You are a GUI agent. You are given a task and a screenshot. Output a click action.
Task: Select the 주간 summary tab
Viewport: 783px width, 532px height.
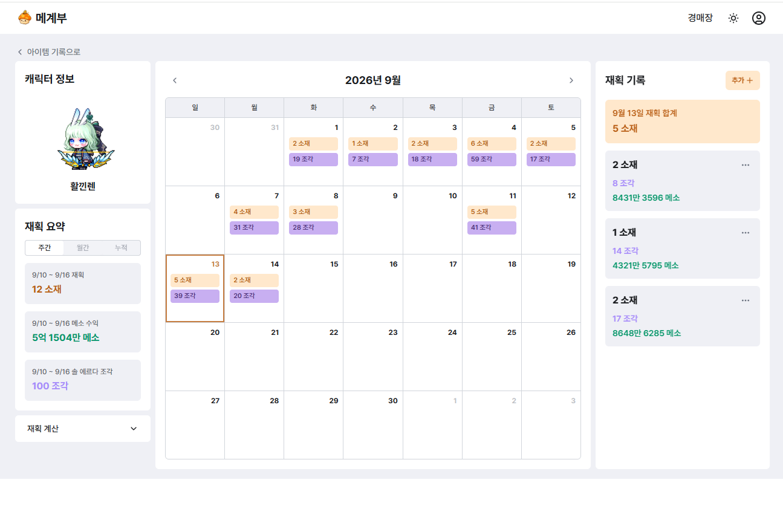pyautogui.click(x=44, y=248)
